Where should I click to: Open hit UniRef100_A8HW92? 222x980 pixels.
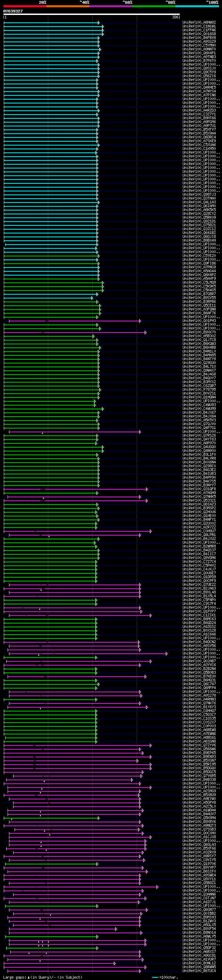[199, 23]
